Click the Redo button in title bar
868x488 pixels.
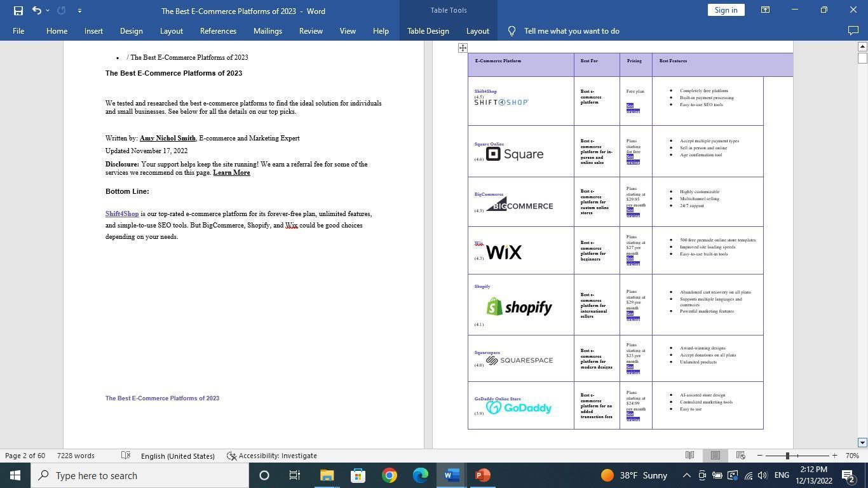pos(62,10)
